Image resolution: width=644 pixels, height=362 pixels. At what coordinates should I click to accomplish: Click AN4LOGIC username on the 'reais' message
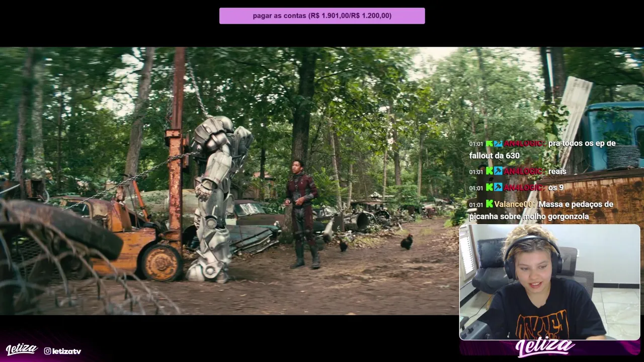point(524,171)
